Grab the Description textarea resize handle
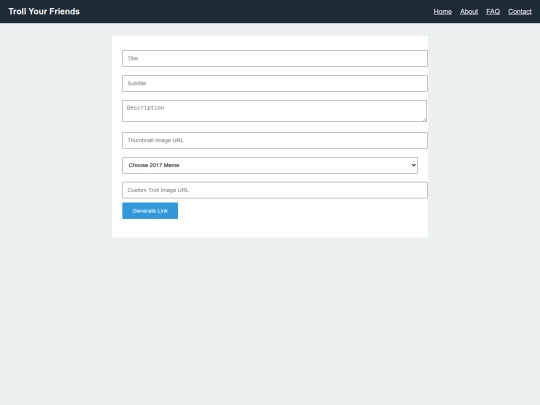The height and width of the screenshot is (405, 540). pyautogui.click(x=424, y=119)
